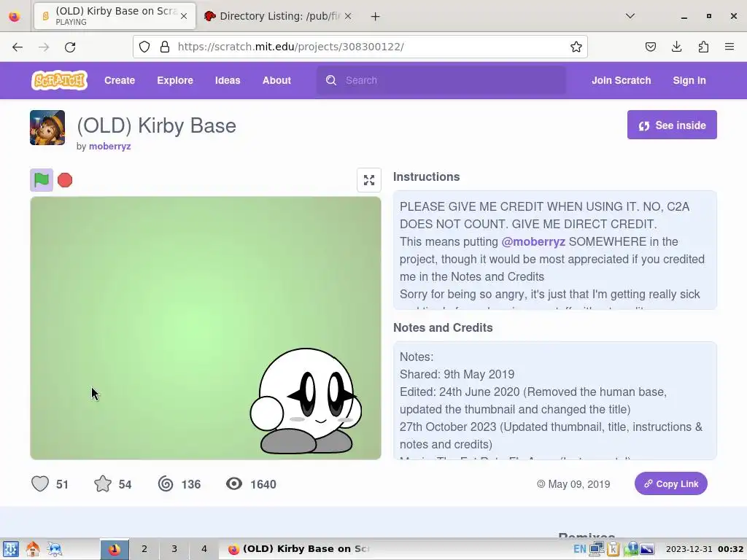Click the Firefox logo in title bar

[x=15, y=16]
